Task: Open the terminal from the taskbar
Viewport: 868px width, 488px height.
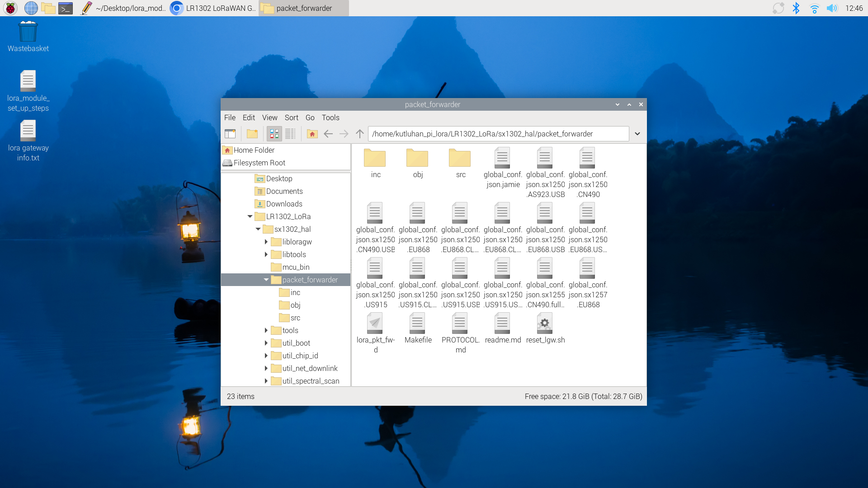Action: (x=66, y=8)
